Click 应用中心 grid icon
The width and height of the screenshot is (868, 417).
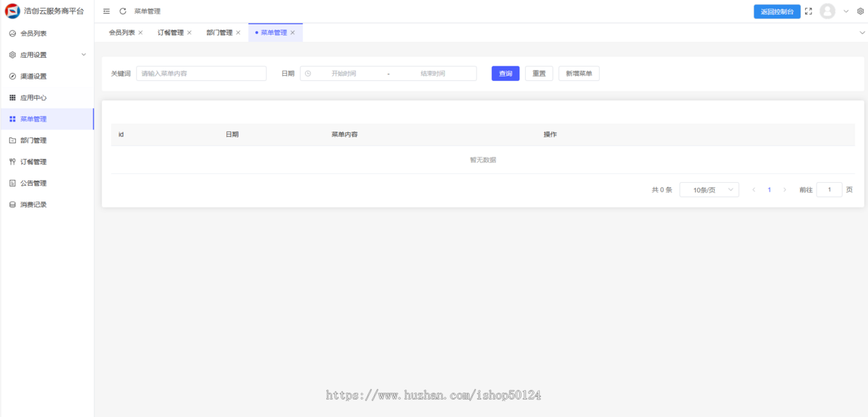[x=12, y=98]
